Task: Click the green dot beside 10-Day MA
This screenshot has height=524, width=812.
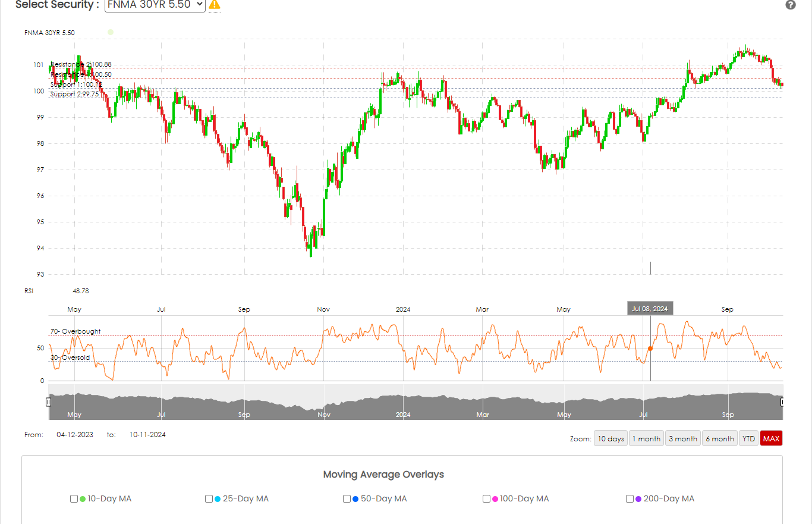Action: coord(83,499)
